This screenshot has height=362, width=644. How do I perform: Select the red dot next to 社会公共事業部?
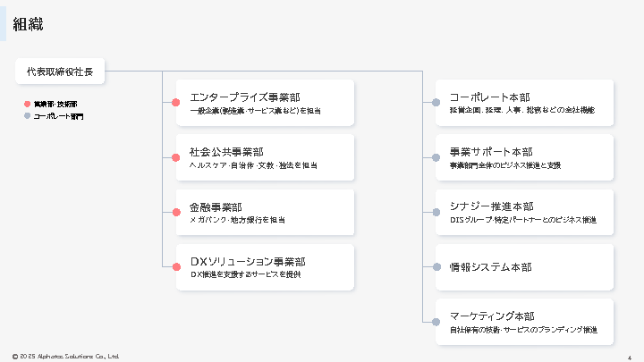(176, 157)
